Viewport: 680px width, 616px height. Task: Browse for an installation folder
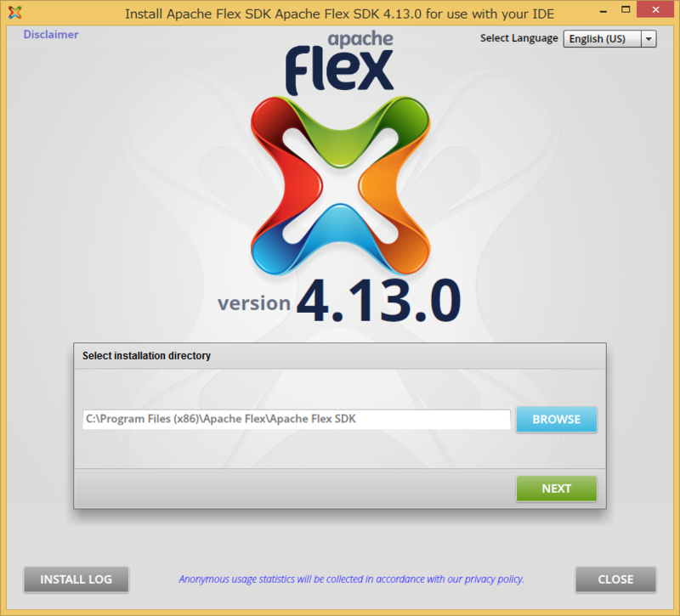pos(557,419)
